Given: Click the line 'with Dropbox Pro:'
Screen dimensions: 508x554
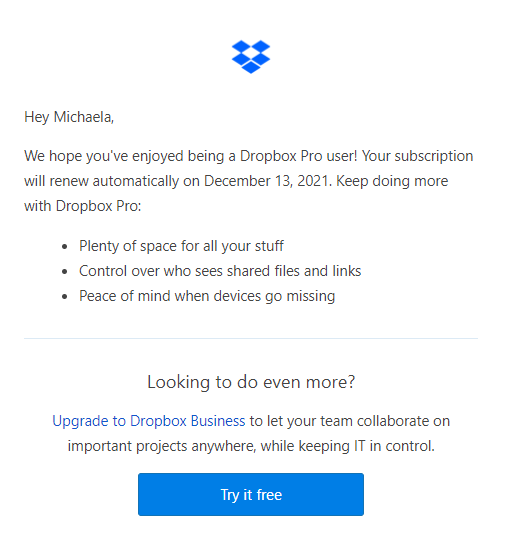Looking at the screenshot, I should (83, 206).
